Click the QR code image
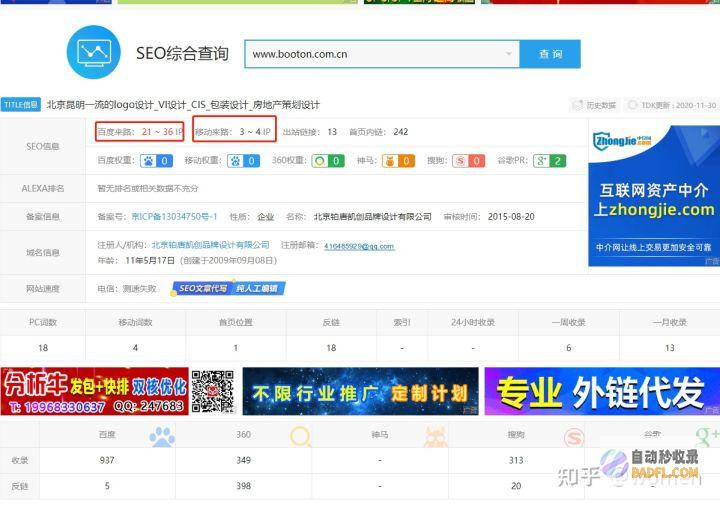This screenshot has height=506, width=720. (x=213, y=391)
